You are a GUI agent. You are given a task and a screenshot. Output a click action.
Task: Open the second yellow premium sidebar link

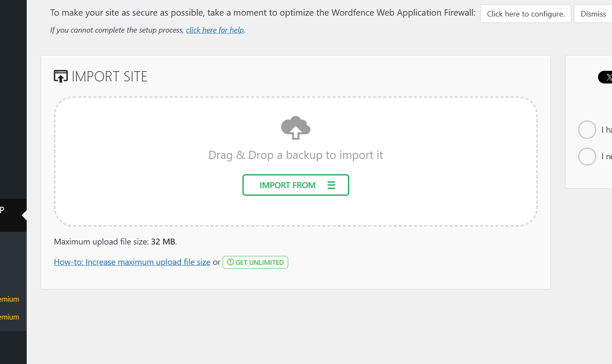(9, 317)
